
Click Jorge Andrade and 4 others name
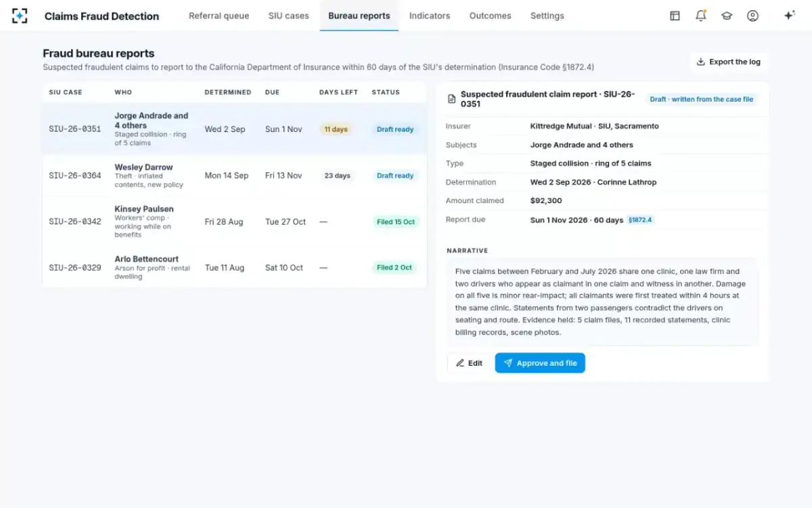[x=152, y=121]
